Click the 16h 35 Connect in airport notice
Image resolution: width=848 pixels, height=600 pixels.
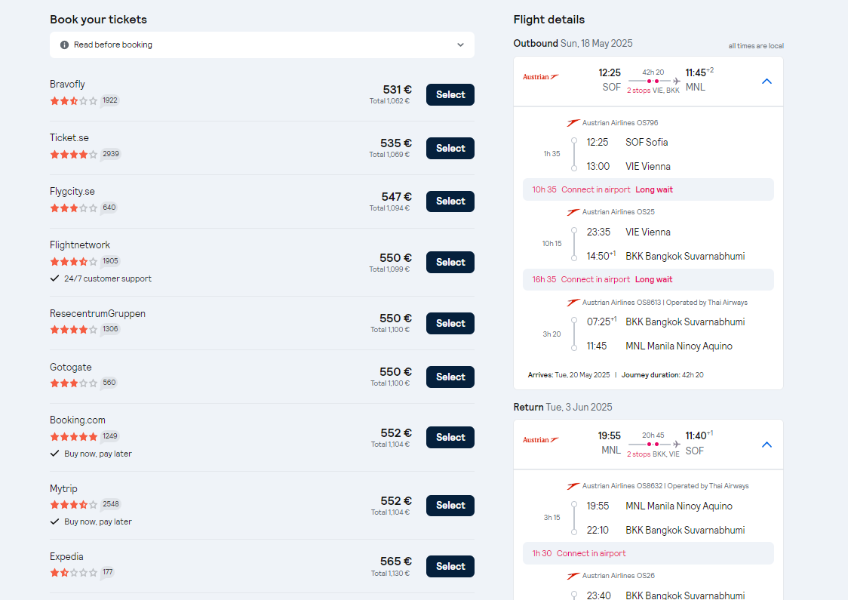tap(648, 280)
